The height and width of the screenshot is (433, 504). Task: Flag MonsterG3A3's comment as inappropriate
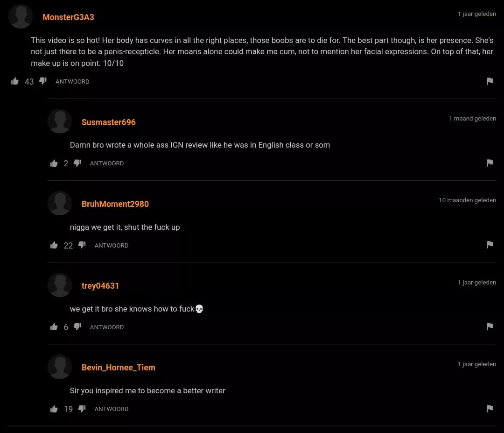click(490, 81)
